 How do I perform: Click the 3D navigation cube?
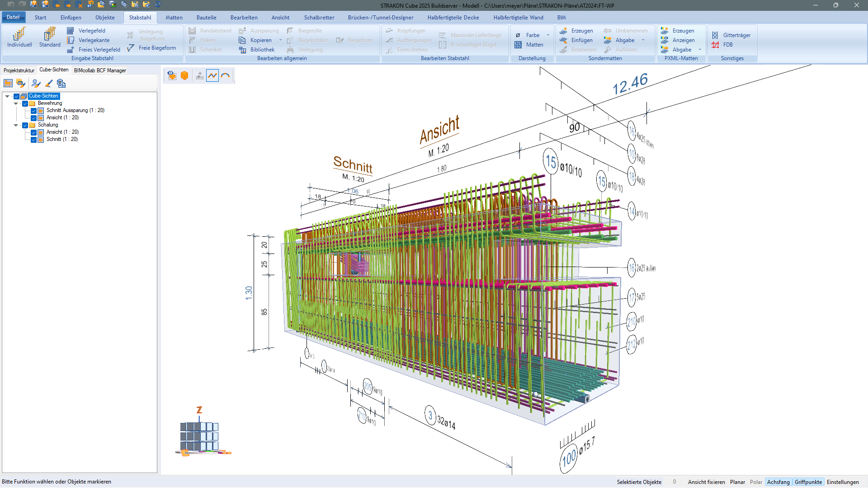tap(199, 436)
